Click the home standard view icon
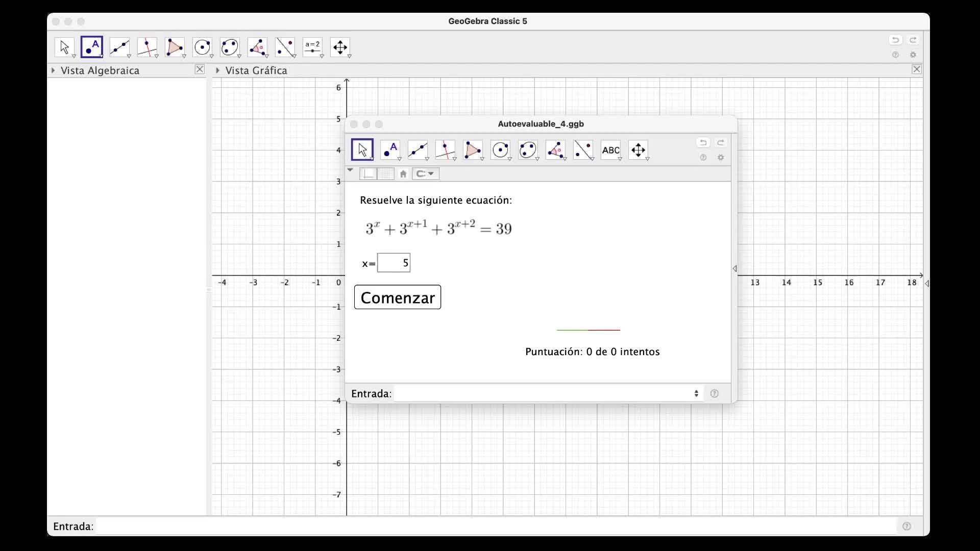Screen dimensions: 980x551 pos(403,174)
